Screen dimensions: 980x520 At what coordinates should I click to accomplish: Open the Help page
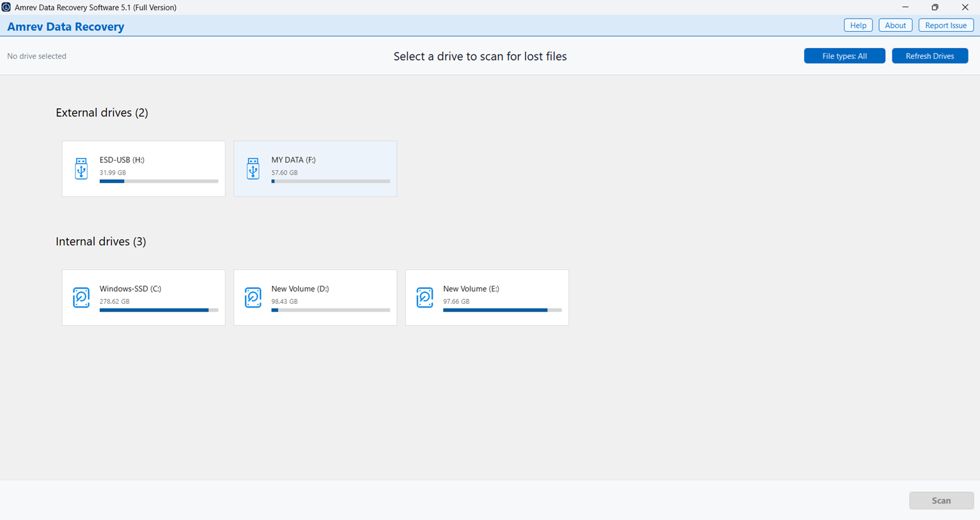pyautogui.click(x=858, y=25)
